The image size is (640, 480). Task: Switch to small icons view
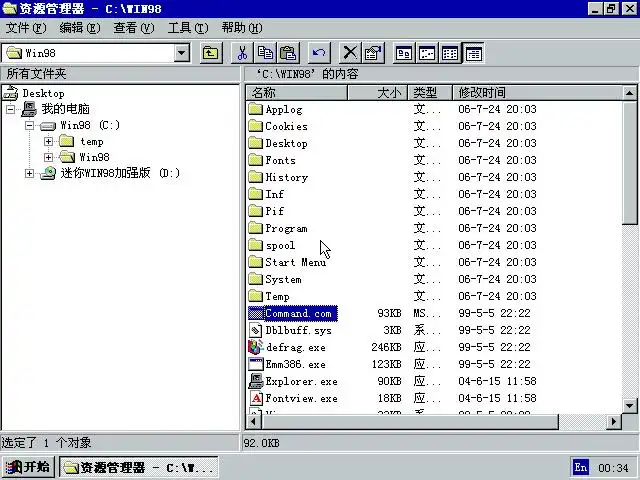[x=427, y=53]
